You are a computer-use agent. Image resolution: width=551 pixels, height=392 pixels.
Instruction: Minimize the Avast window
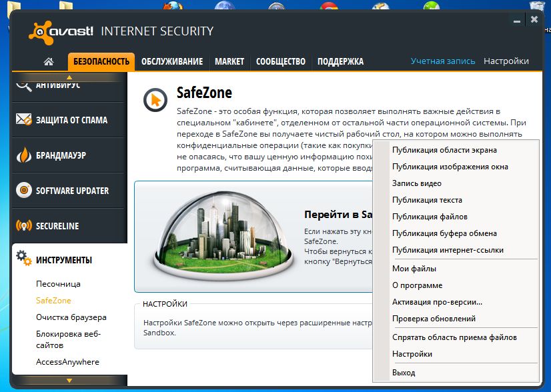coord(516,21)
